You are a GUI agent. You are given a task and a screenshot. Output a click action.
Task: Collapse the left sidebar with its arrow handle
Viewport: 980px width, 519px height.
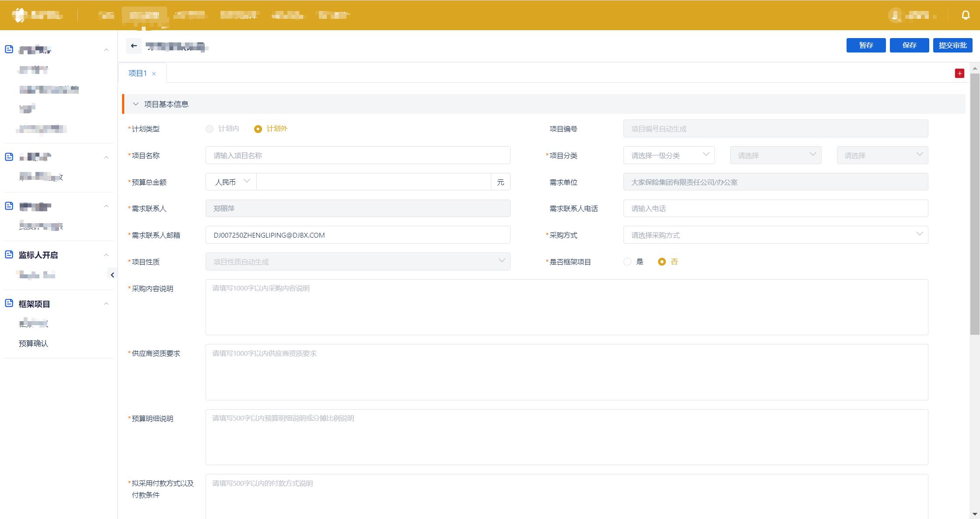point(112,275)
